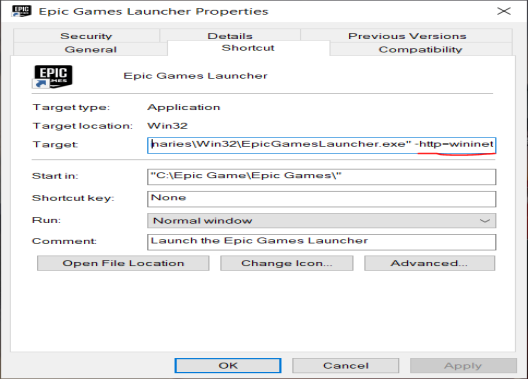Click Cancel to discard changes
The width and height of the screenshot is (528, 380).
click(x=346, y=366)
